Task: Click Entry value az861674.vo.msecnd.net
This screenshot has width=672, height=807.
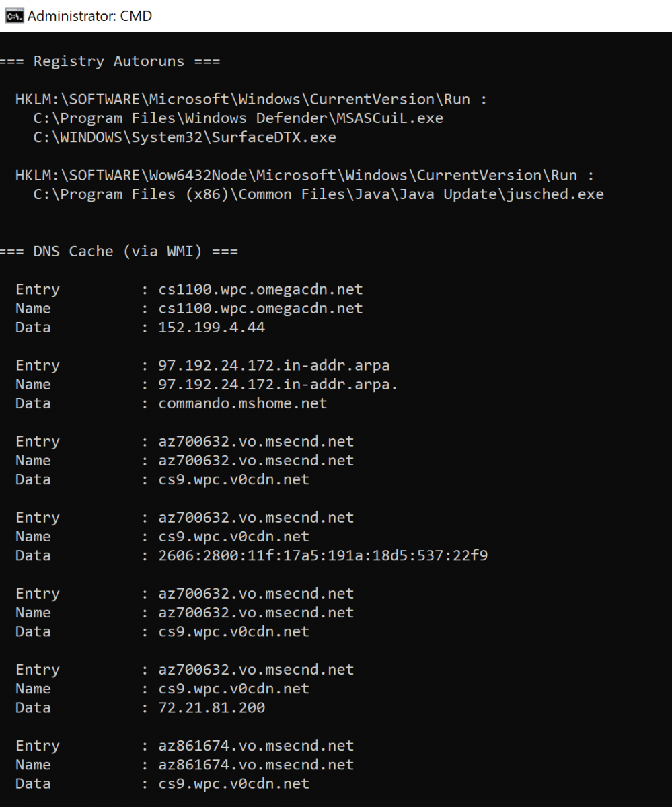Action: (x=256, y=746)
